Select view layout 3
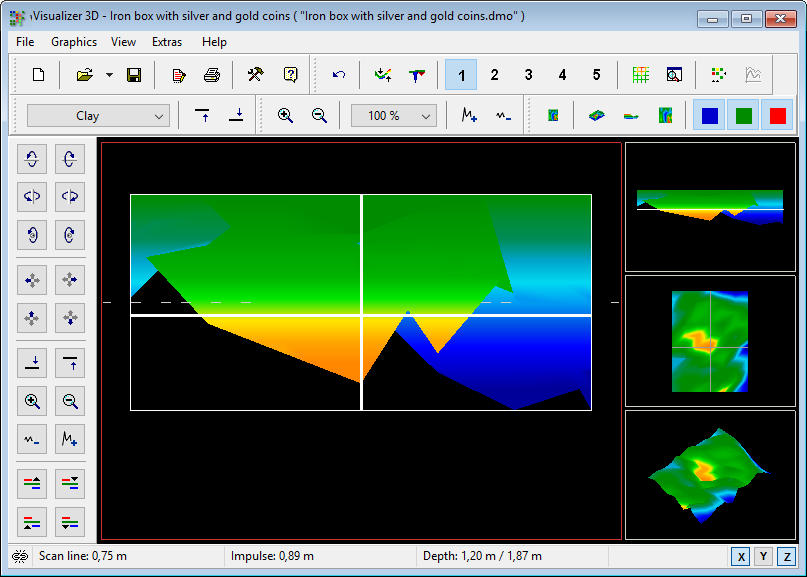Image resolution: width=807 pixels, height=577 pixels. pyautogui.click(x=528, y=75)
